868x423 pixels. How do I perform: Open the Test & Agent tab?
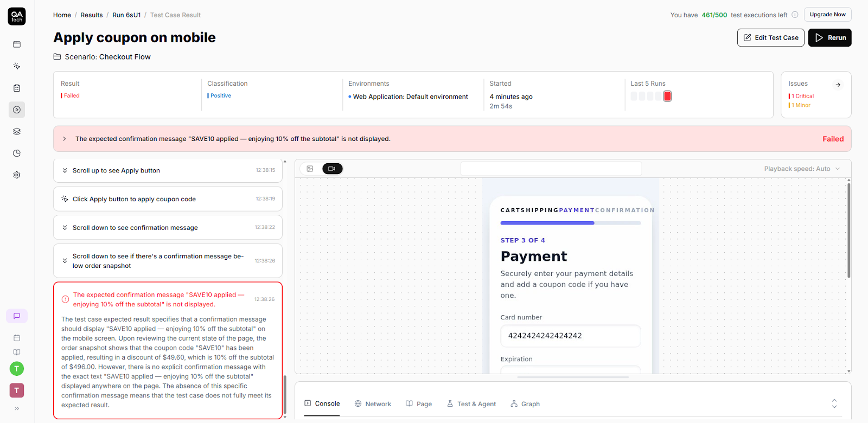471,404
